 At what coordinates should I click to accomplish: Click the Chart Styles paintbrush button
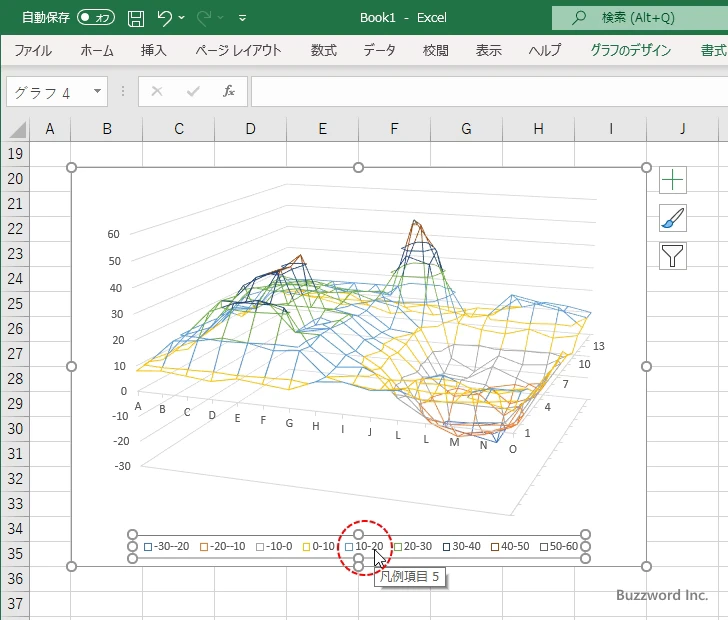(x=673, y=218)
